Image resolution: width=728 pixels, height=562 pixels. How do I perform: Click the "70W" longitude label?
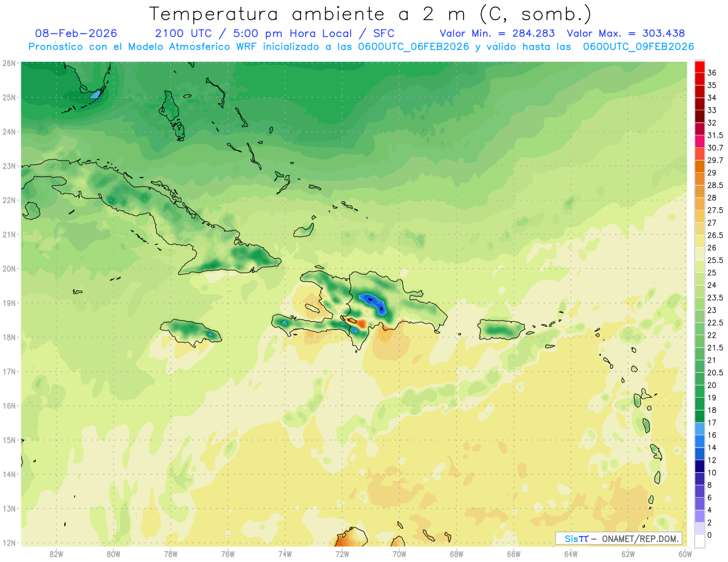click(399, 554)
